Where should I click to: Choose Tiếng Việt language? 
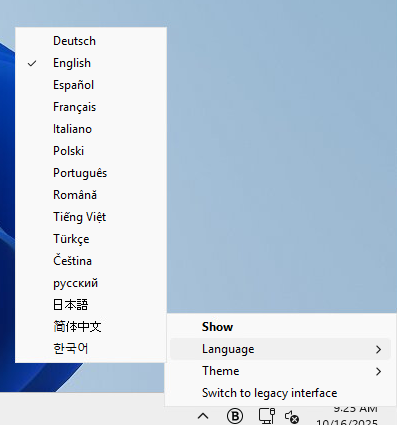point(91,217)
